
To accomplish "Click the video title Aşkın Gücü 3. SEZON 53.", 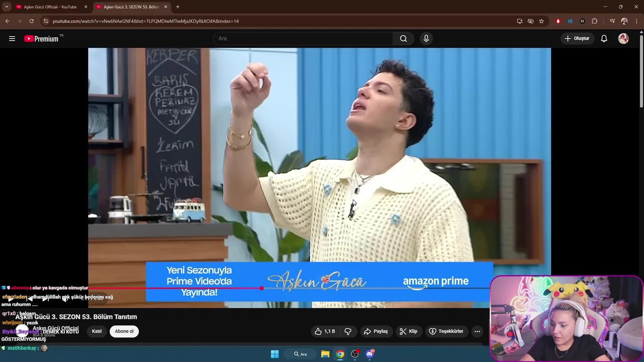I will pos(76,317).
